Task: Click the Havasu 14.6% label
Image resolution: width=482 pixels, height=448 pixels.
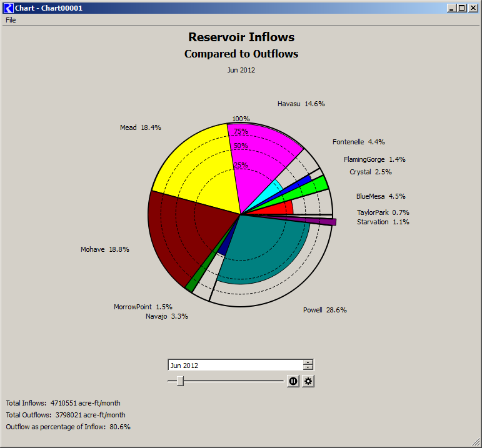Action: (301, 104)
